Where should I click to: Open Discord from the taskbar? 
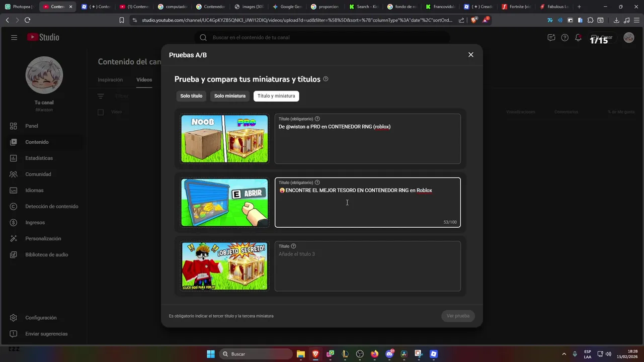(389, 354)
